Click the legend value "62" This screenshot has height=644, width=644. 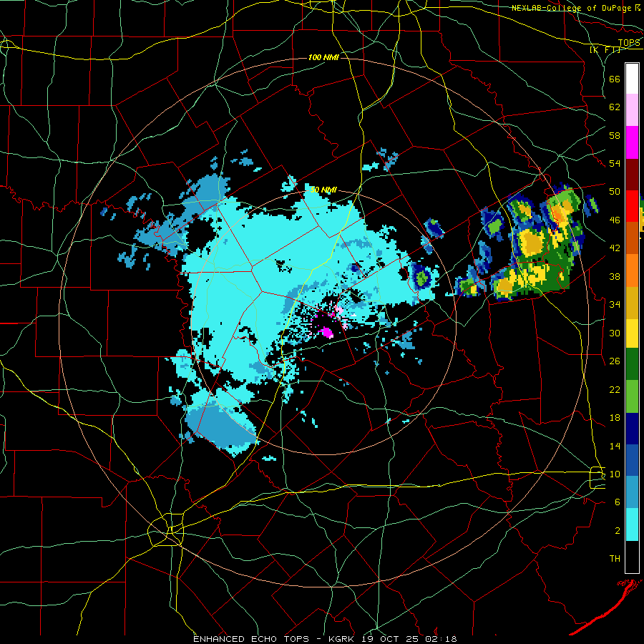615,107
